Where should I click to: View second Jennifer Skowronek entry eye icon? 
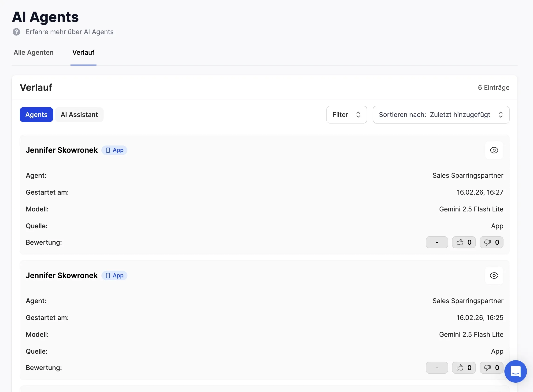coord(494,276)
